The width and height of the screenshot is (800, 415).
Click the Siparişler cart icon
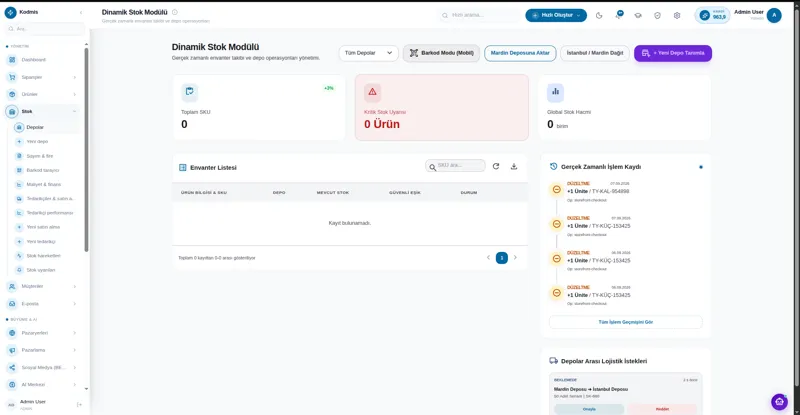pos(12,77)
